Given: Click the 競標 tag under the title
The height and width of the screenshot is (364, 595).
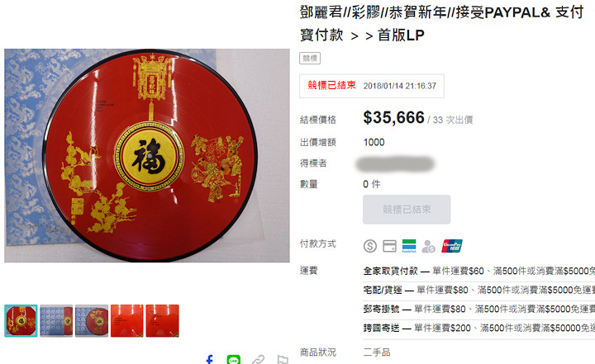Looking at the screenshot, I should click(310, 59).
